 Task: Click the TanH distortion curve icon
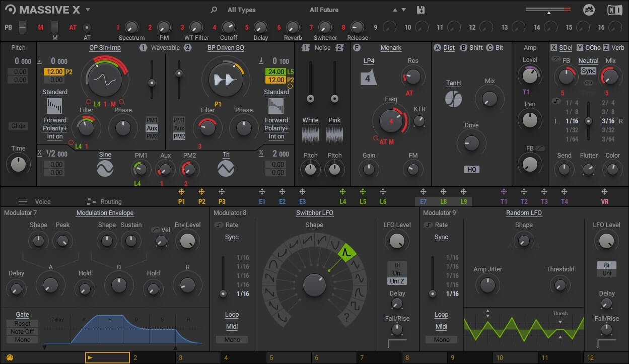click(453, 99)
